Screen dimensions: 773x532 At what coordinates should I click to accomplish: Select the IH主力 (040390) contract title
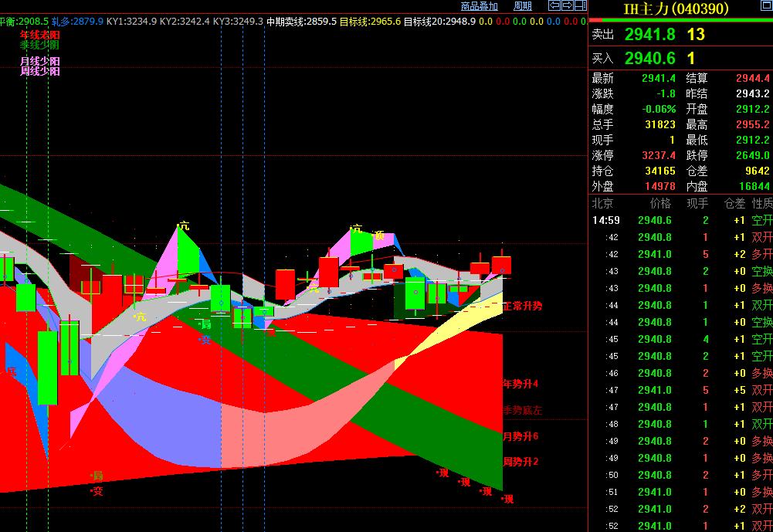tap(676, 9)
